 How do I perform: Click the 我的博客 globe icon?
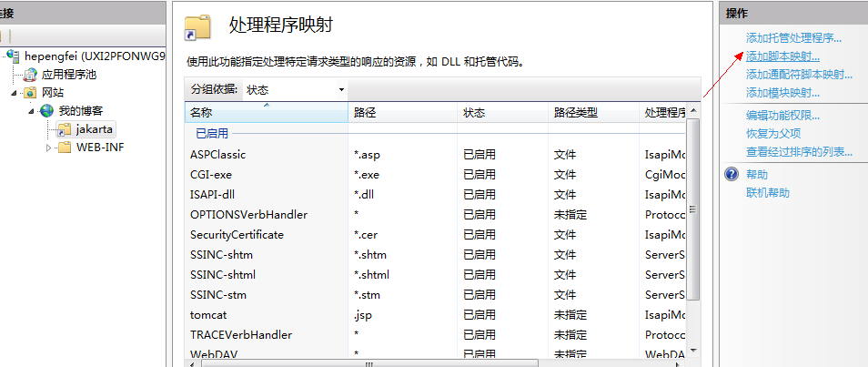pos(46,111)
